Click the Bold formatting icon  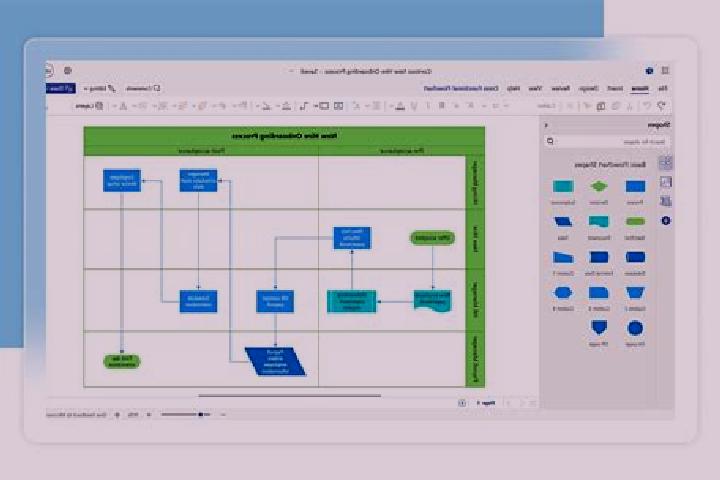tap(442, 106)
